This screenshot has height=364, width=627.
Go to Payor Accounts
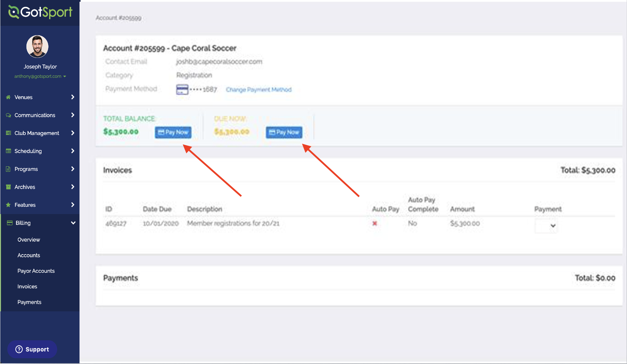(36, 271)
